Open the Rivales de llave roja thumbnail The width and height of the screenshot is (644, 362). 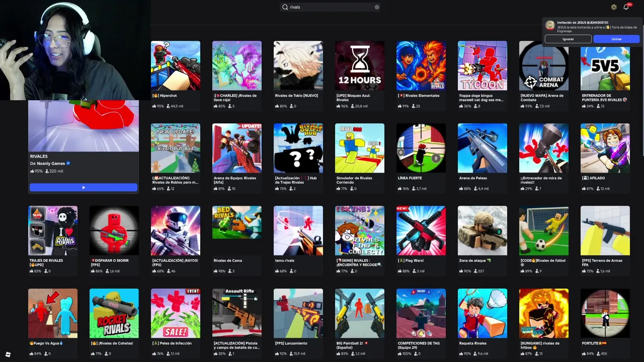point(237,66)
